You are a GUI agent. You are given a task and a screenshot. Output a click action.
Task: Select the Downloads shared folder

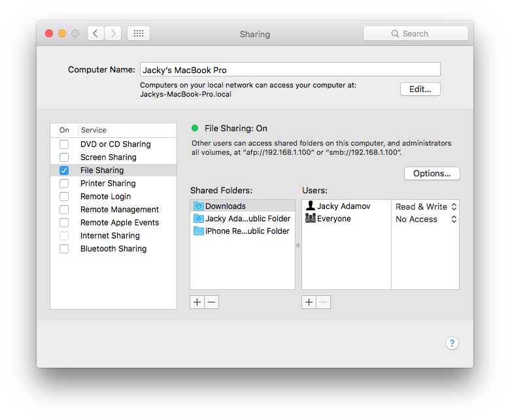coord(226,206)
